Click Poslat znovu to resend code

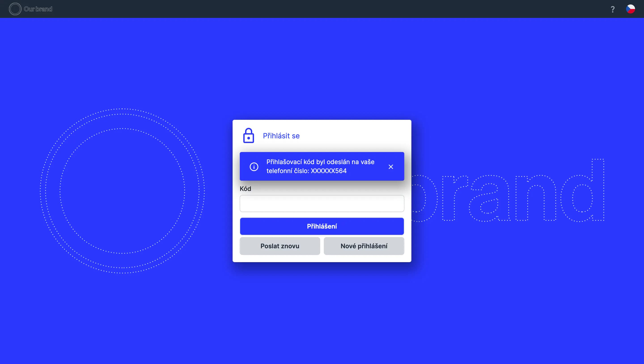click(280, 246)
